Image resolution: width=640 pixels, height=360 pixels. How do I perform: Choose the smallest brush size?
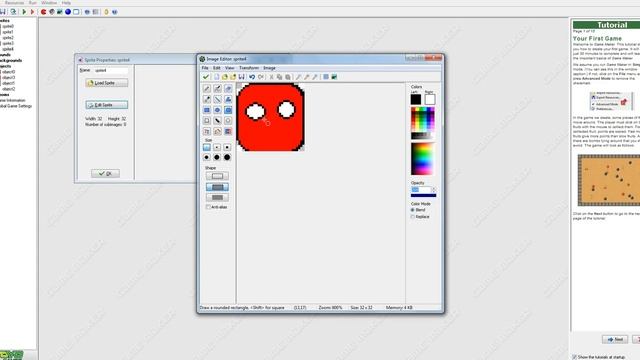tap(207, 147)
